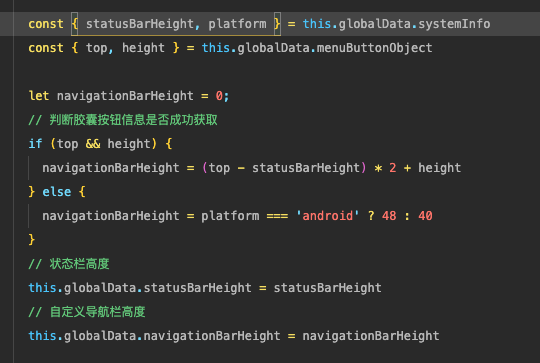540x363 pixels.
Task: Click height in the const destructuring line
Action: (143, 48)
